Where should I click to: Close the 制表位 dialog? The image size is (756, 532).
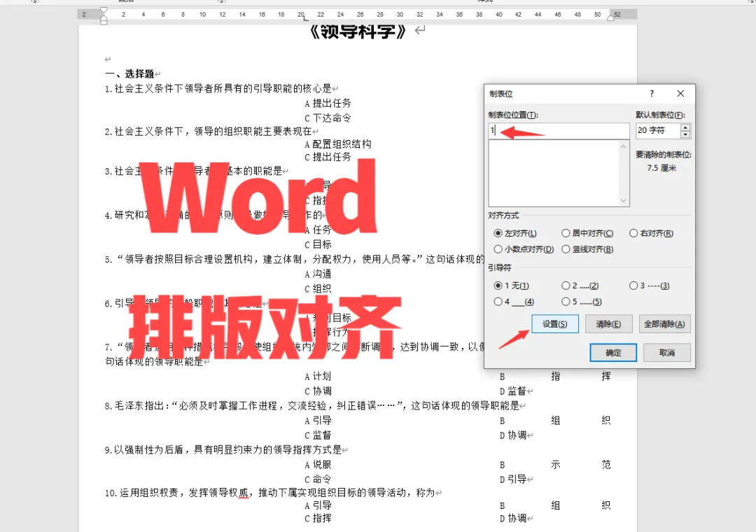pyautogui.click(x=680, y=94)
